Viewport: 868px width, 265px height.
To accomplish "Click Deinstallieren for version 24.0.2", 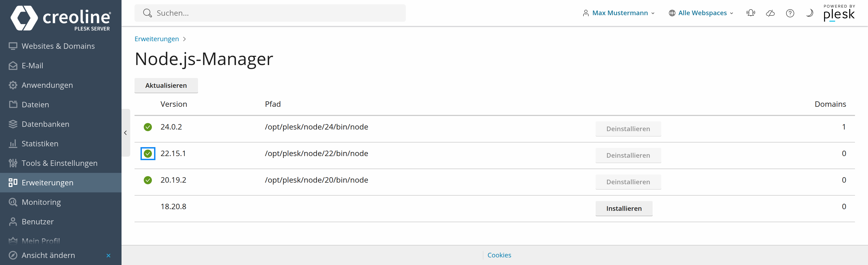I will (628, 129).
